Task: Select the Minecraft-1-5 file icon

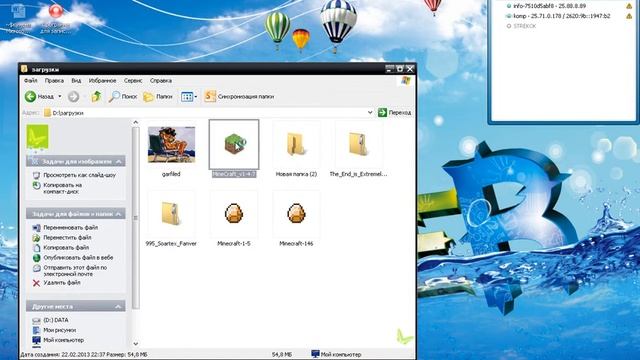Action: [234, 213]
